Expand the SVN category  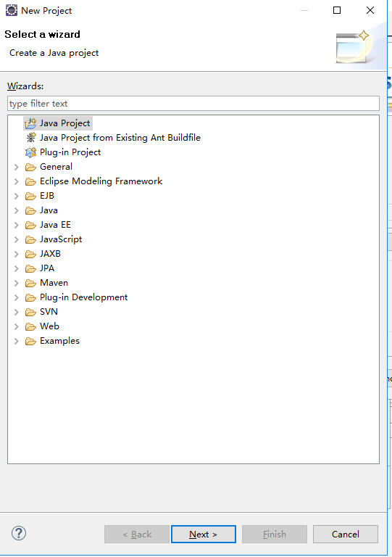(x=17, y=313)
